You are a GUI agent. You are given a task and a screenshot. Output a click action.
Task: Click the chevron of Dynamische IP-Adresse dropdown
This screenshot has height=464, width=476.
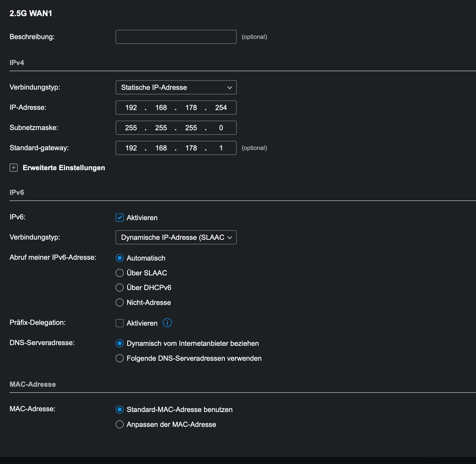[x=229, y=238]
